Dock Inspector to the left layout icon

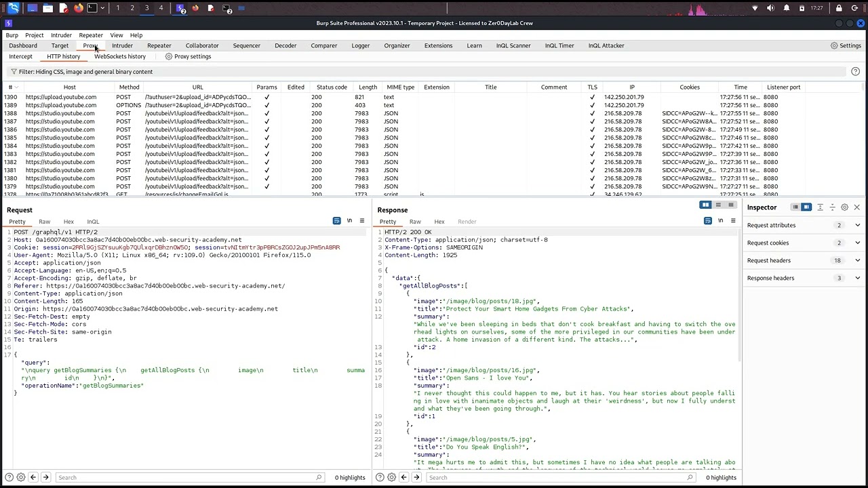click(795, 207)
